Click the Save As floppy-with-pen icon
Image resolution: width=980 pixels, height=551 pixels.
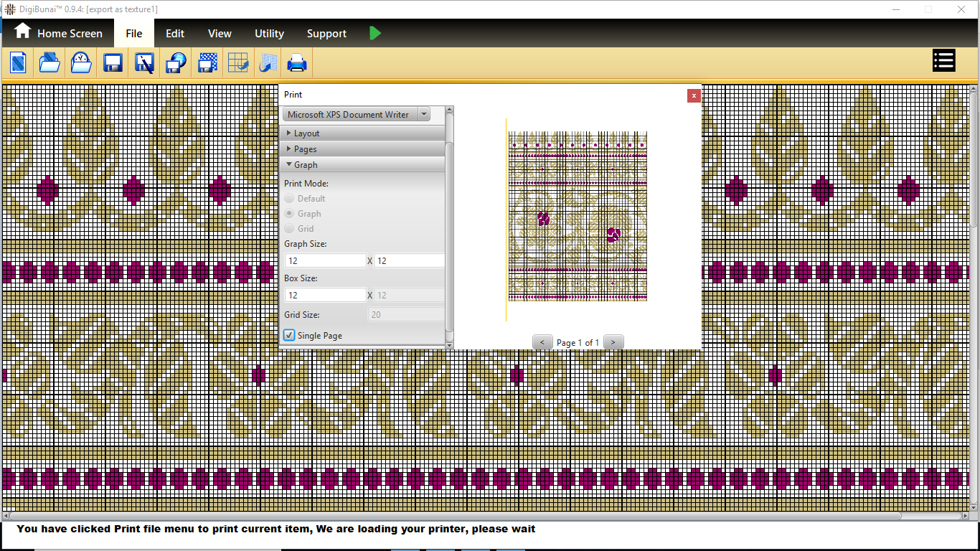pos(144,63)
